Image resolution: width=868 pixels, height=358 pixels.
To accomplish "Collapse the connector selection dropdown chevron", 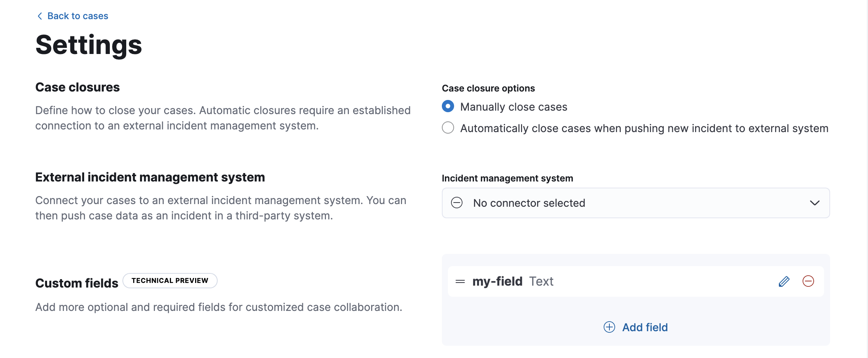I will click(x=816, y=203).
